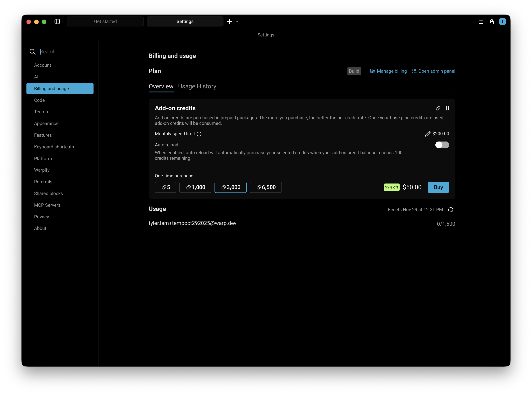Click the search magnifier icon
532x395 pixels.
pos(32,52)
